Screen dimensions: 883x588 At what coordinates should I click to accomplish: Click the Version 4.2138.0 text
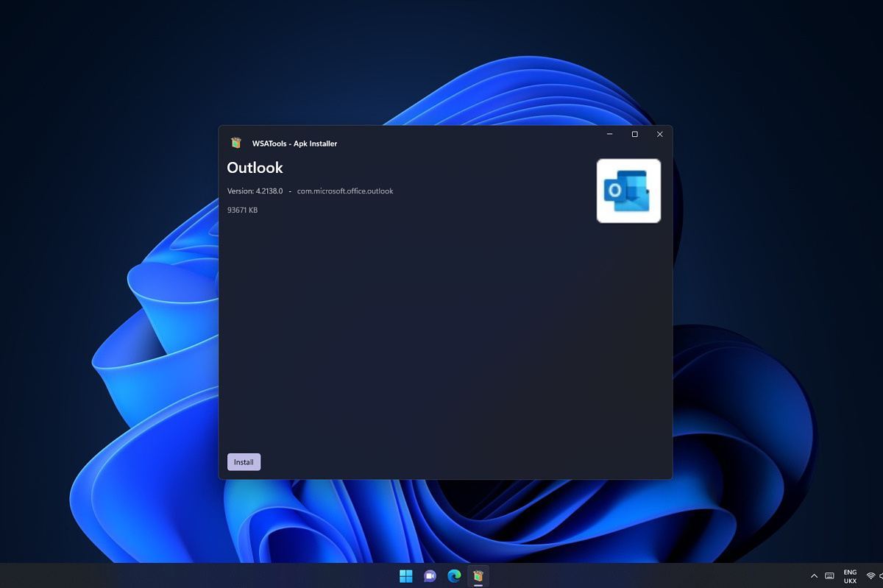click(255, 191)
